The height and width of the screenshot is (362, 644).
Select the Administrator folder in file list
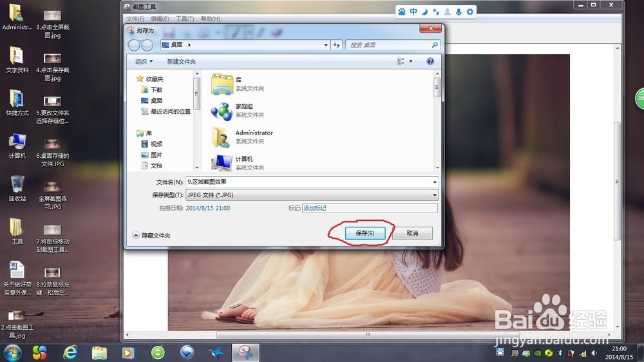[242, 137]
